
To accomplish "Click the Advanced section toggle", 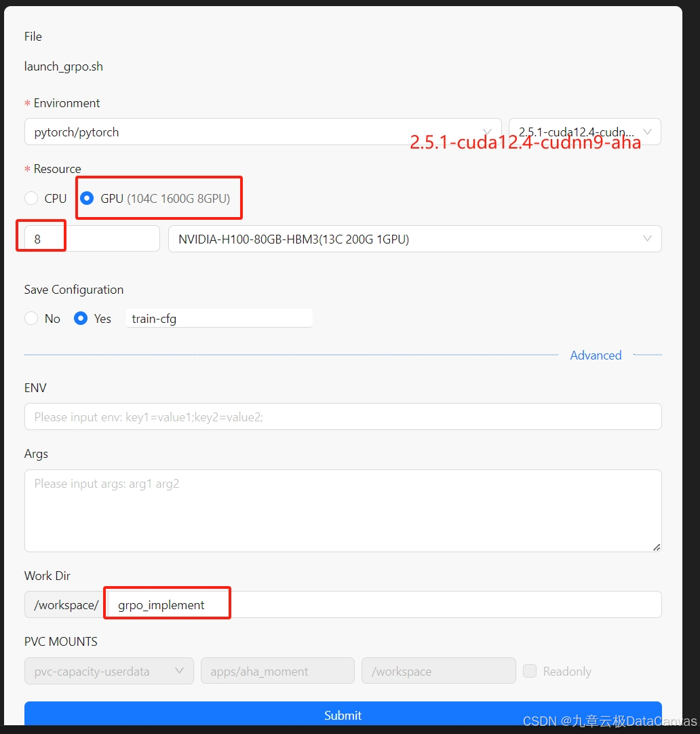I will pyautogui.click(x=596, y=355).
